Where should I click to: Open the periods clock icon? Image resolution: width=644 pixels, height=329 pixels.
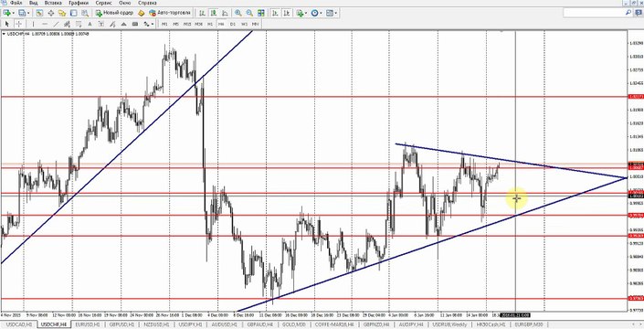[x=314, y=13]
